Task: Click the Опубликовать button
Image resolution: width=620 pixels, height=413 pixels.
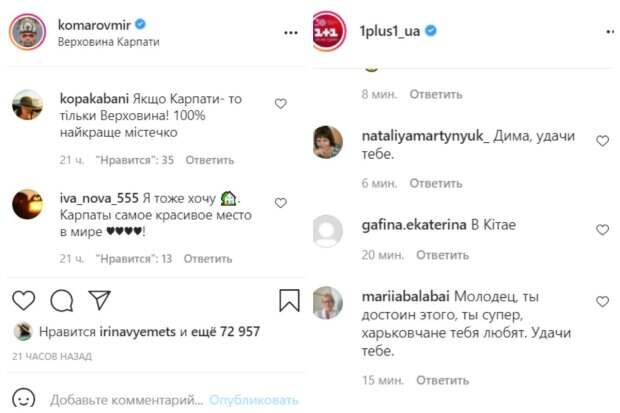Action: pyautogui.click(x=253, y=400)
